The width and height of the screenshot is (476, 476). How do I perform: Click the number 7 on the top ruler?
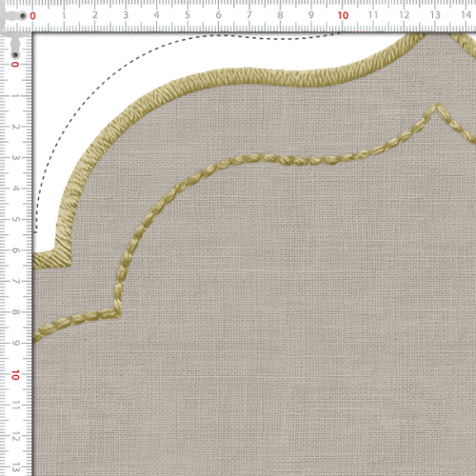coord(249,15)
